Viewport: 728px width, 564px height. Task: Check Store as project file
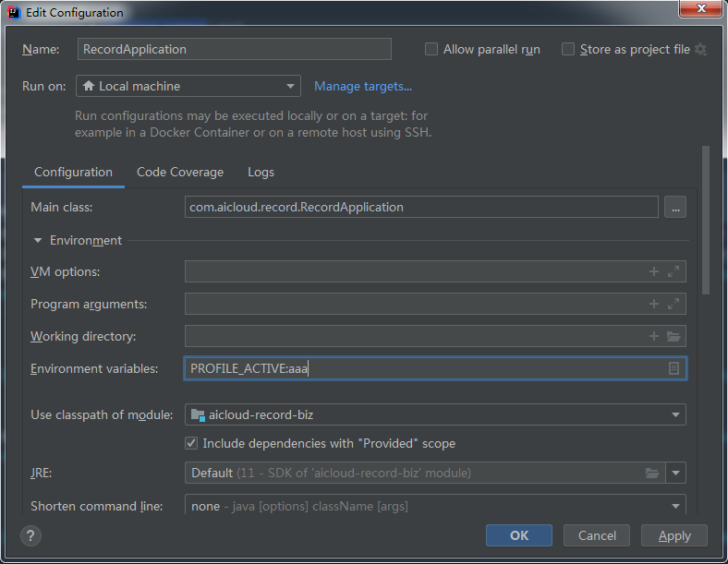(x=568, y=50)
